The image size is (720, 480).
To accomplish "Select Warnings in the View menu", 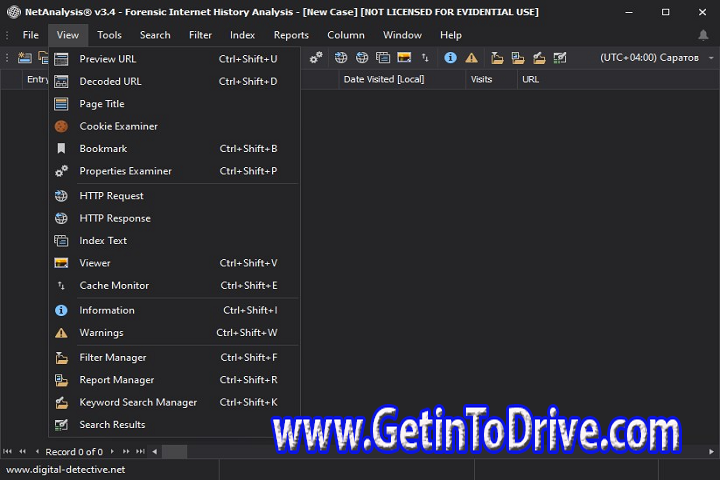I will (x=174, y=333).
